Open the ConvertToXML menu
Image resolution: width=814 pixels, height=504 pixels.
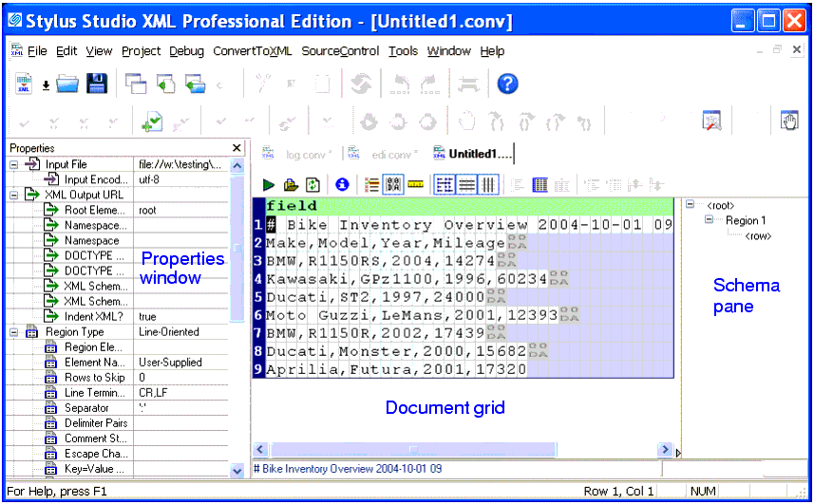click(x=252, y=51)
